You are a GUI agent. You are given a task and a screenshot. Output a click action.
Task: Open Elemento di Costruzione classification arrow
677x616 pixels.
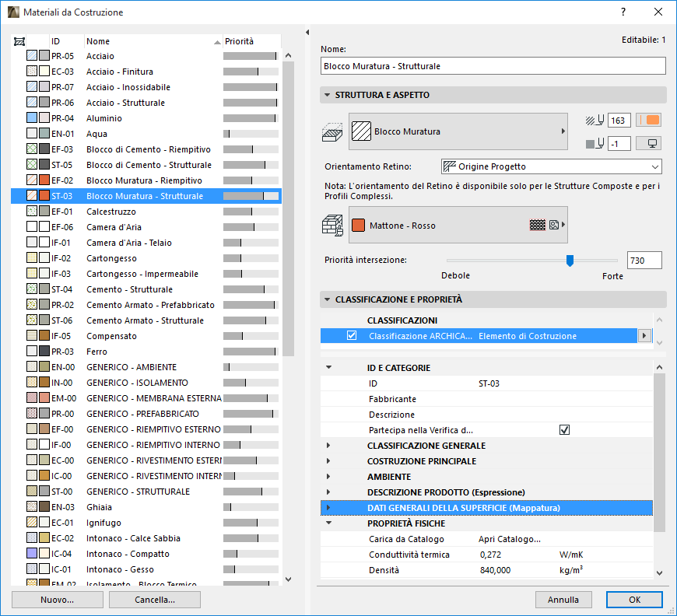(644, 335)
